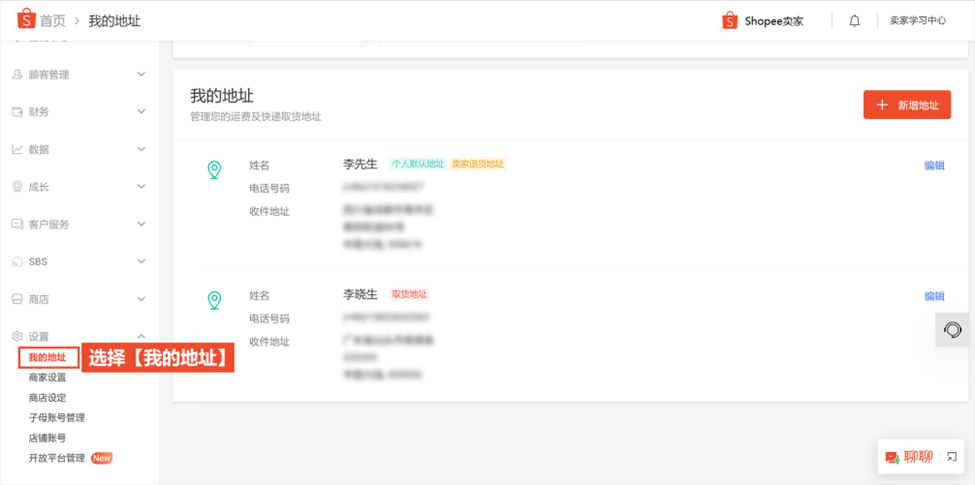Select 我的地址 in settings menu
Viewport: 975px width, 485px height.
pyautogui.click(x=47, y=358)
